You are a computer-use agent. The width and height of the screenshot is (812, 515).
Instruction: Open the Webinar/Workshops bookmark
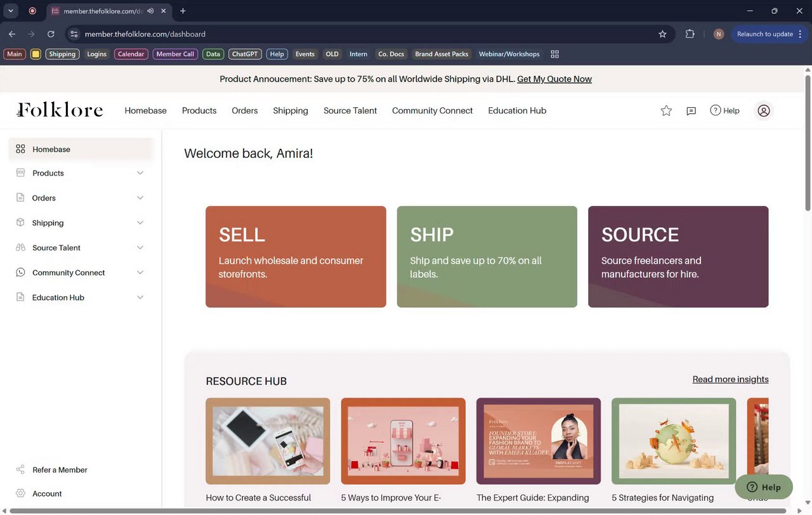pyautogui.click(x=509, y=54)
